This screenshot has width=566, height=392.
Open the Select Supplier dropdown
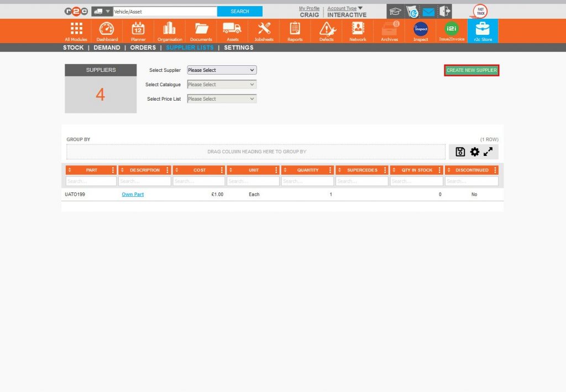[x=222, y=70]
